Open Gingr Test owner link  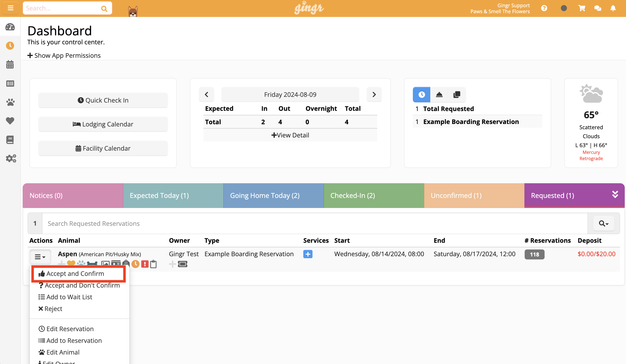[184, 254]
